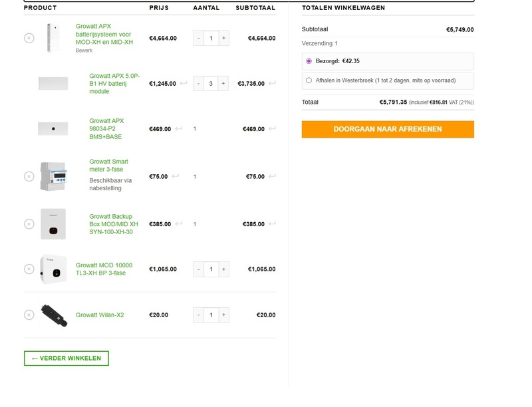Edit quantity field of Growatt MOD 10000
The width and height of the screenshot is (532, 407).
(x=211, y=269)
